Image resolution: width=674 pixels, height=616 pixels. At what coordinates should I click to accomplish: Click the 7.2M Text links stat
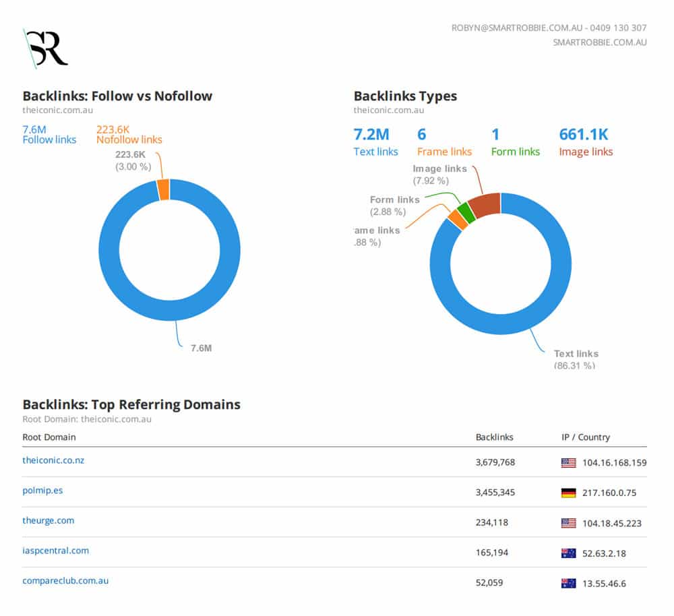375,142
